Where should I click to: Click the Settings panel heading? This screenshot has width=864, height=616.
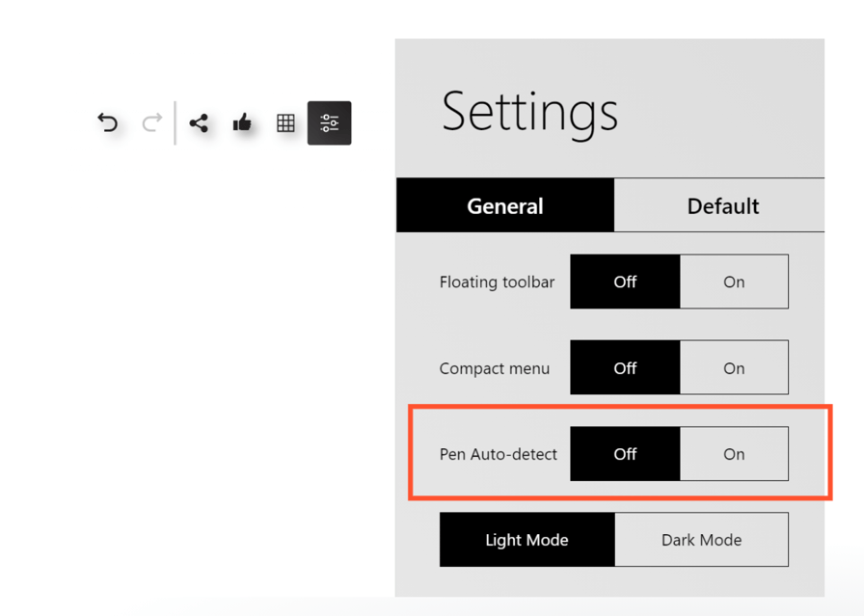click(529, 112)
